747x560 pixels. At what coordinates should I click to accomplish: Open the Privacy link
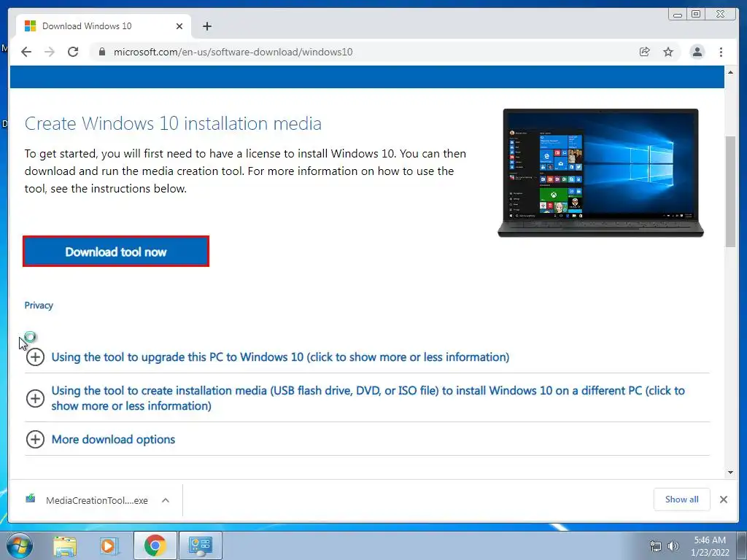click(39, 306)
